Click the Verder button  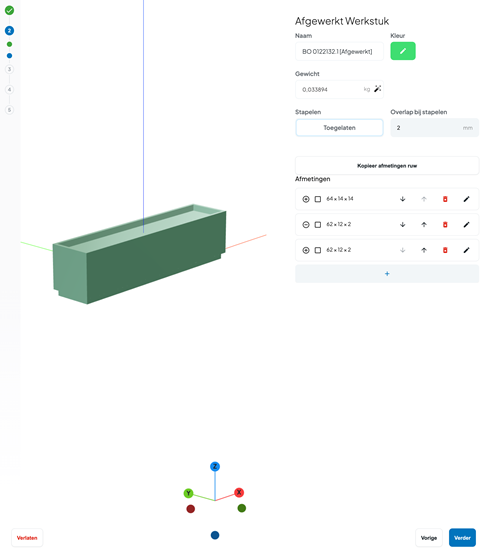(462, 537)
